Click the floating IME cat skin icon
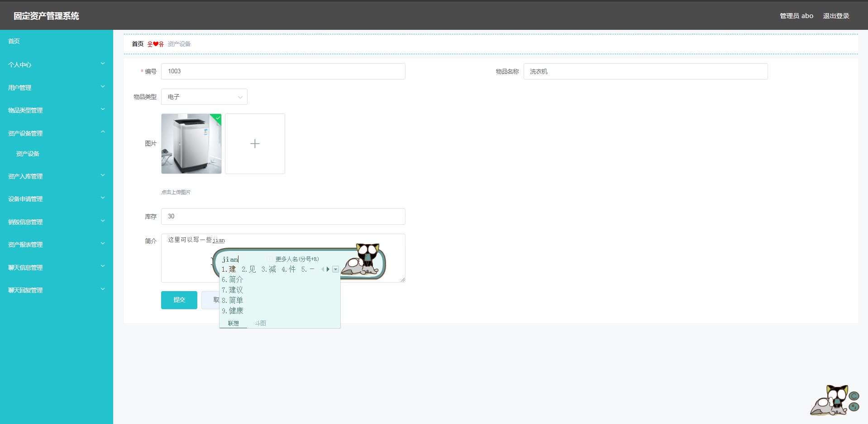The width and height of the screenshot is (868, 424). pos(829,400)
